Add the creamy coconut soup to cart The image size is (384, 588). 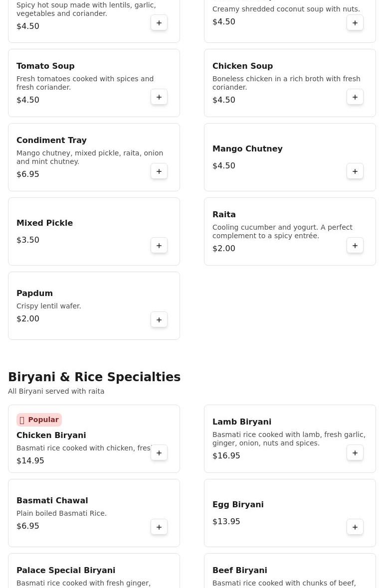coord(355,23)
